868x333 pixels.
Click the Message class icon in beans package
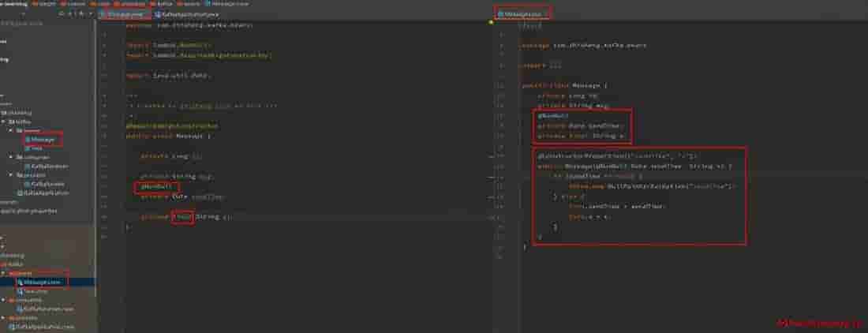click(28, 139)
